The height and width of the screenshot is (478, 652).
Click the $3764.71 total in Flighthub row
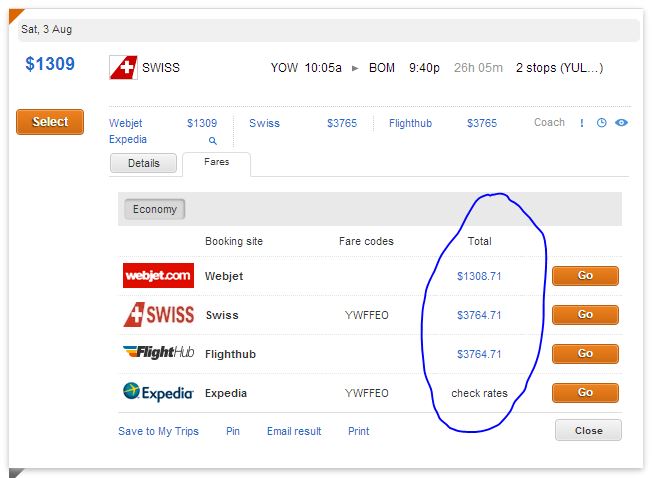[x=479, y=354]
